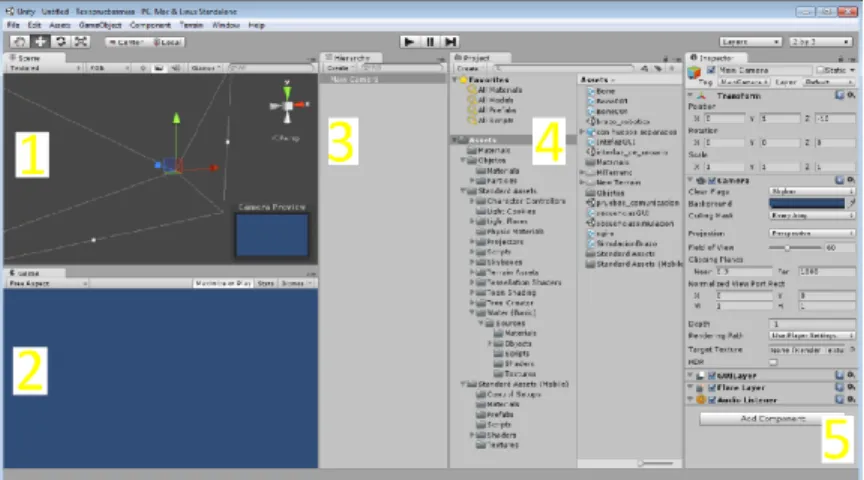Toggle scene audio speaker icon
Viewport: 864px width, 480px height.
(x=176, y=68)
